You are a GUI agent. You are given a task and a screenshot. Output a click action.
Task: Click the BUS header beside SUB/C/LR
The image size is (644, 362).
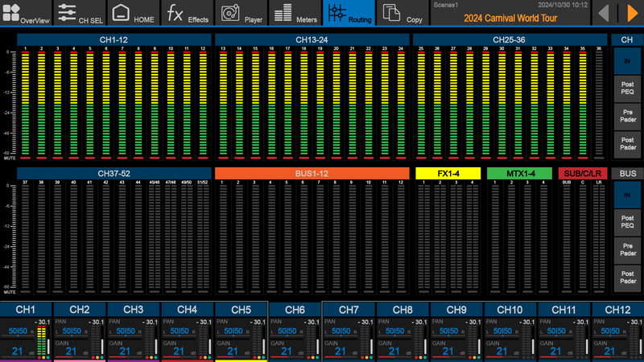coord(627,174)
